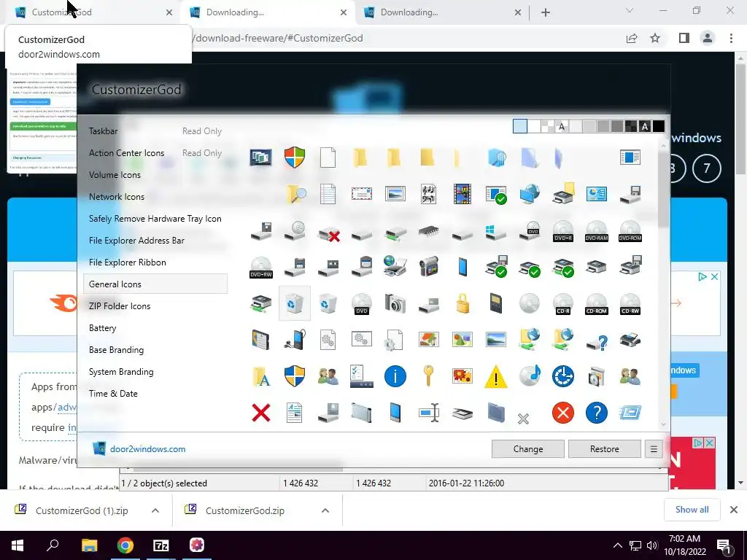Image resolution: width=747 pixels, height=560 pixels.
Task: Select the camcorder icon
Action: [x=429, y=267]
